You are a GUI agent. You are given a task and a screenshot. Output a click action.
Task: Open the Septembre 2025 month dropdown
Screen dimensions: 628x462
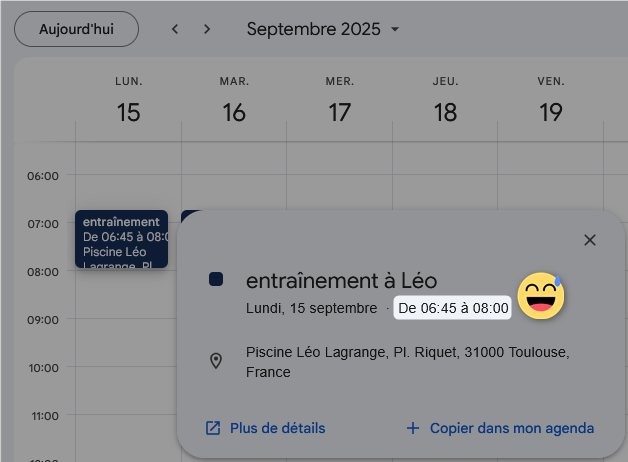(x=323, y=29)
